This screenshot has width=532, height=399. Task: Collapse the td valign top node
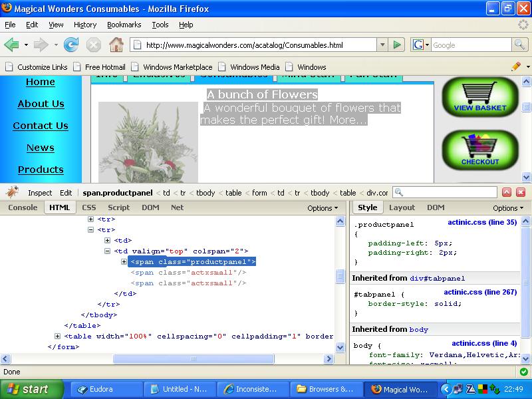click(x=108, y=251)
